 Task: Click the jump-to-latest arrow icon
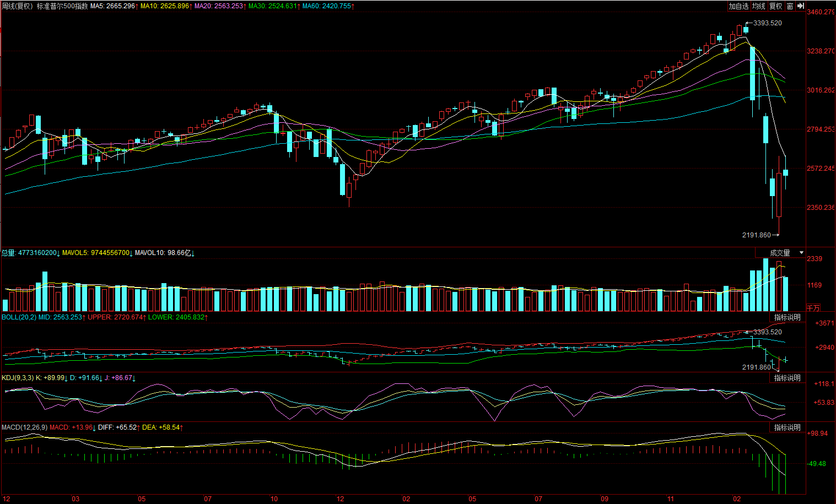801,6
